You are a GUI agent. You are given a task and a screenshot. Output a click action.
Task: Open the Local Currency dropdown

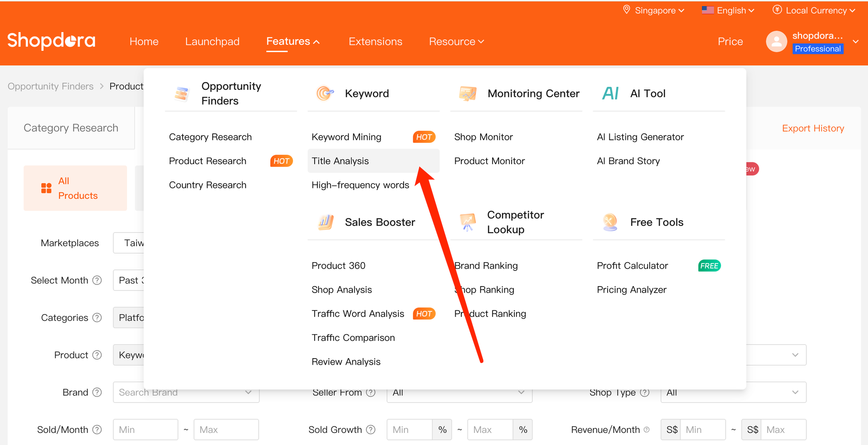point(814,10)
